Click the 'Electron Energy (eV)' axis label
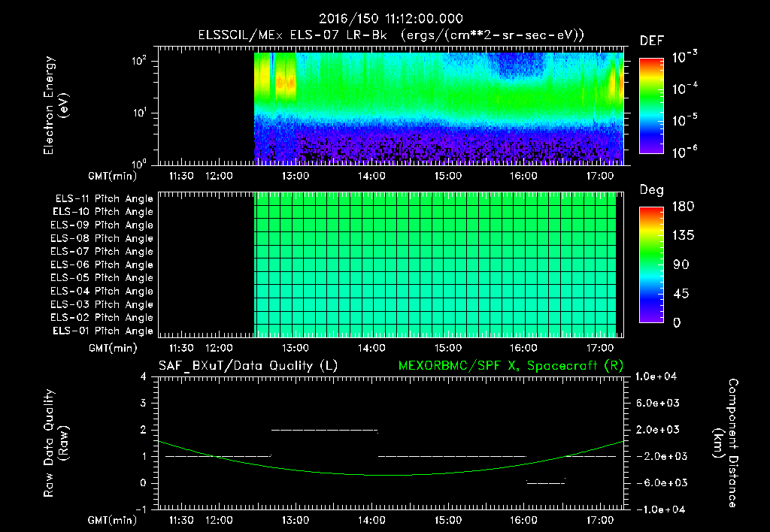The width and height of the screenshot is (770, 532). click(56, 105)
